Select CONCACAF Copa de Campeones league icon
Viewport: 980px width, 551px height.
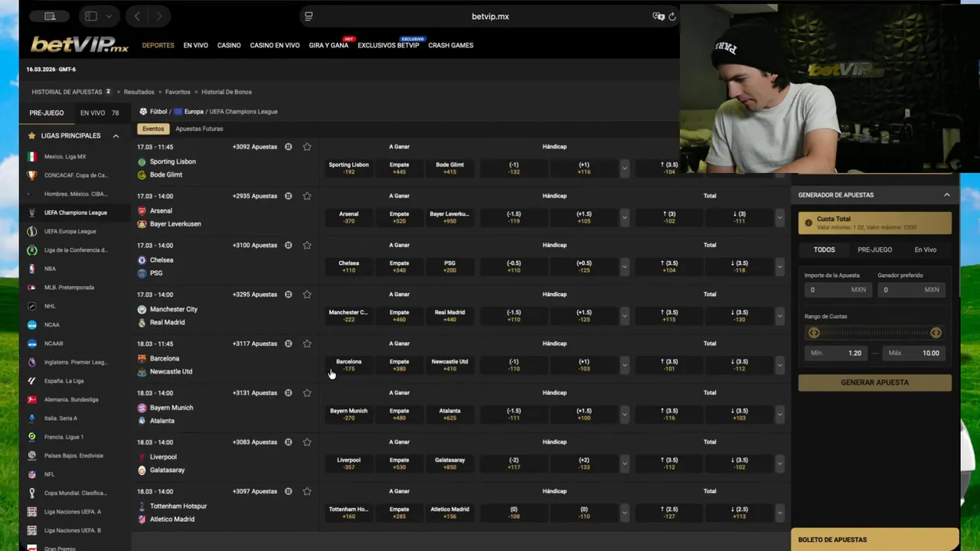pos(31,175)
